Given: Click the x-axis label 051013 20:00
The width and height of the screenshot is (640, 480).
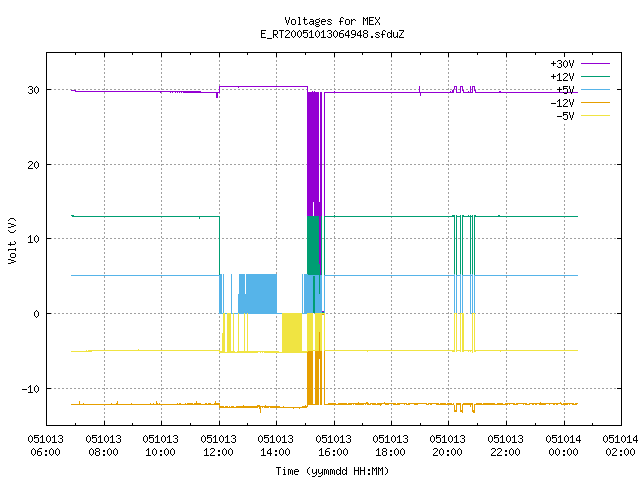Looking at the screenshot, I should click(448, 446).
